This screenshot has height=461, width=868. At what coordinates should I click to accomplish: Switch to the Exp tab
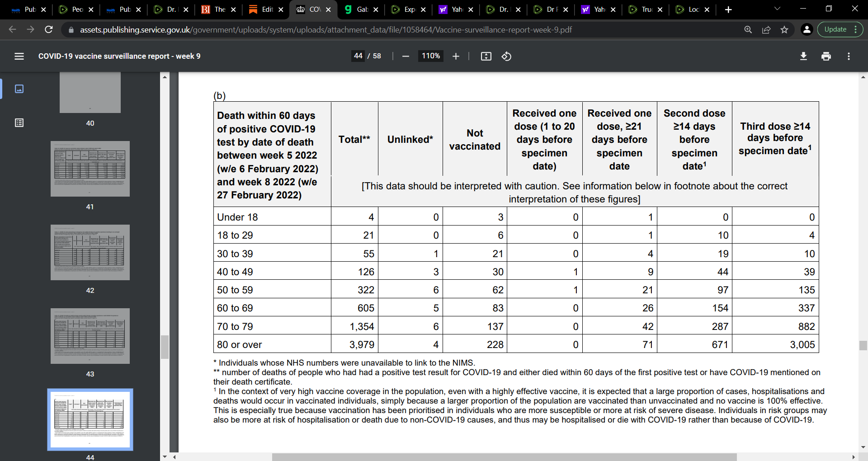coord(408,9)
